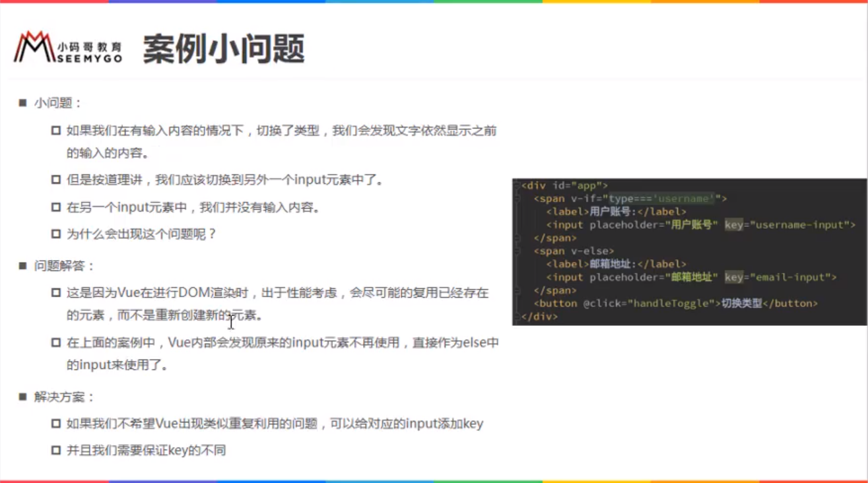Click the line 并且我们需要保证key的不同
Viewport: 868px width, 483px height.
pyautogui.click(x=147, y=451)
